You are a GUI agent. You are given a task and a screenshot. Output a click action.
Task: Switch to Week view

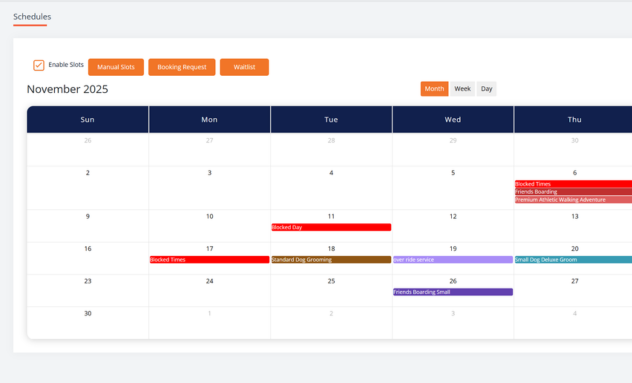tap(462, 89)
